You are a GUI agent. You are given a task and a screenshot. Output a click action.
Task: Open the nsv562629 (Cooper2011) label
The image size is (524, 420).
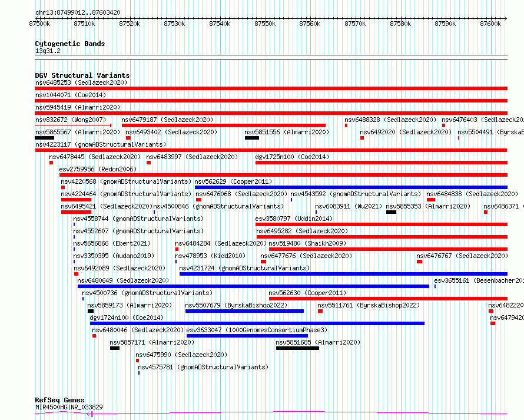tap(233, 181)
